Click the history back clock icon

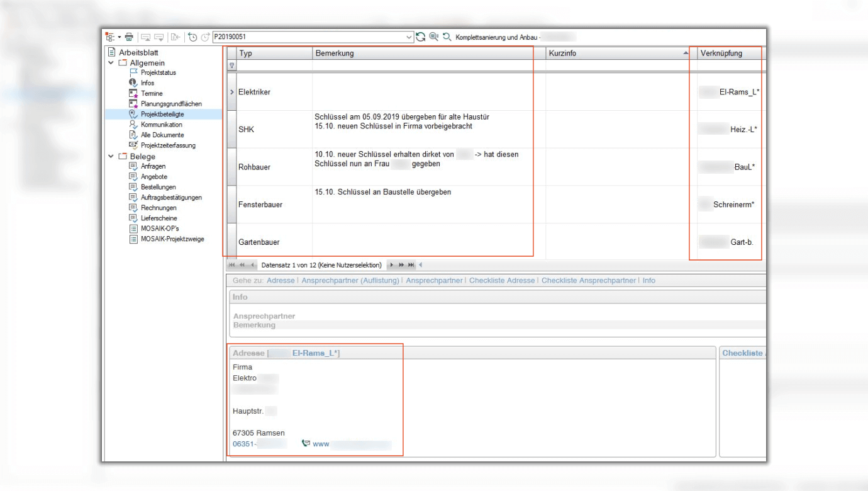192,37
